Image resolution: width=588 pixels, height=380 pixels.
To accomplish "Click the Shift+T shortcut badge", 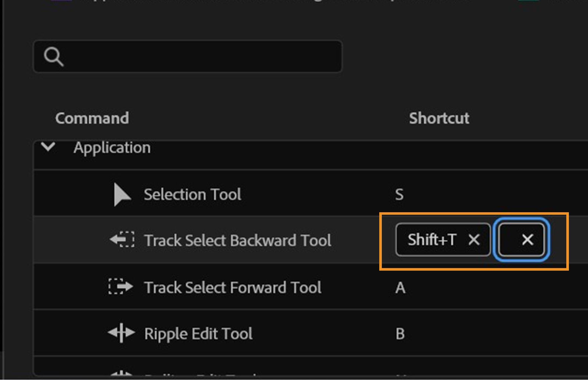I will coord(432,240).
